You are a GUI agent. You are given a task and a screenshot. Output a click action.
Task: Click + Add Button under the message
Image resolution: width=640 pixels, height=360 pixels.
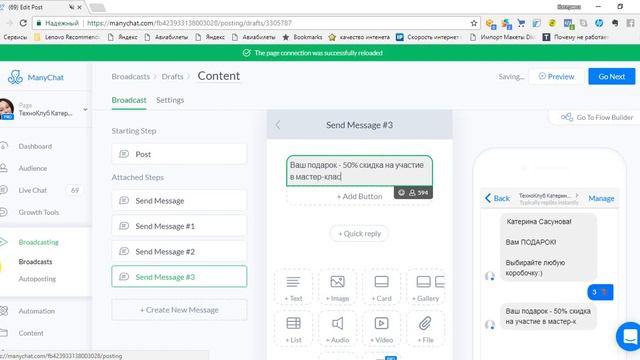point(359,196)
